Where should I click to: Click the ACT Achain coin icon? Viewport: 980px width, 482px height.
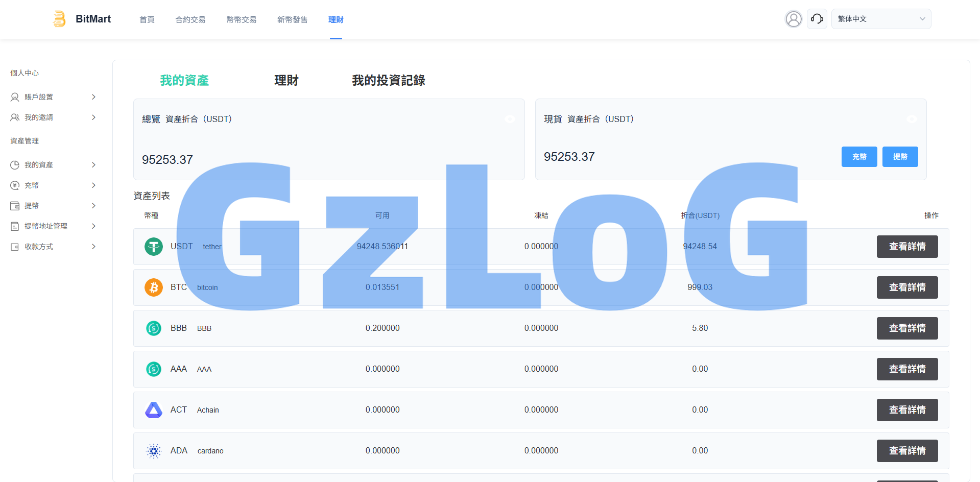[153, 410]
